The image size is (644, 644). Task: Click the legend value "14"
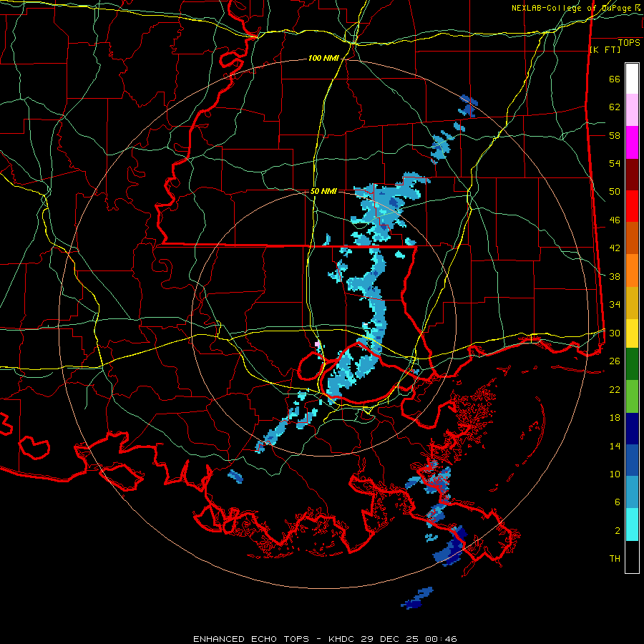click(x=615, y=446)
